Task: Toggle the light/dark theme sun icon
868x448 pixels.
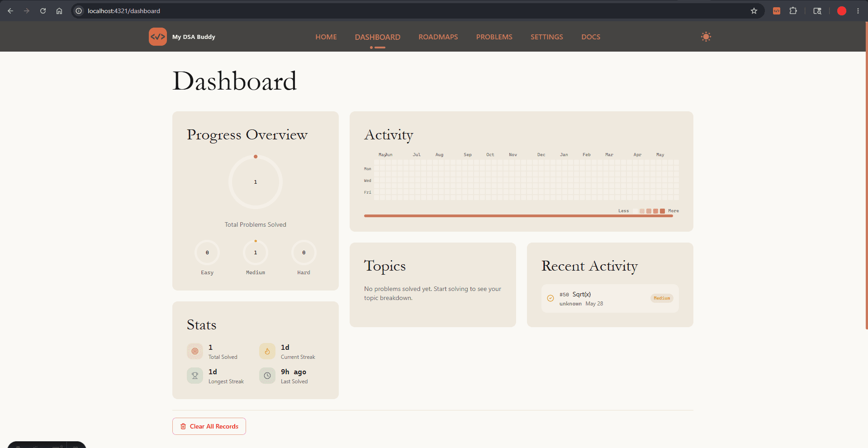Action: pyautogui.click(x=706, y=37)
